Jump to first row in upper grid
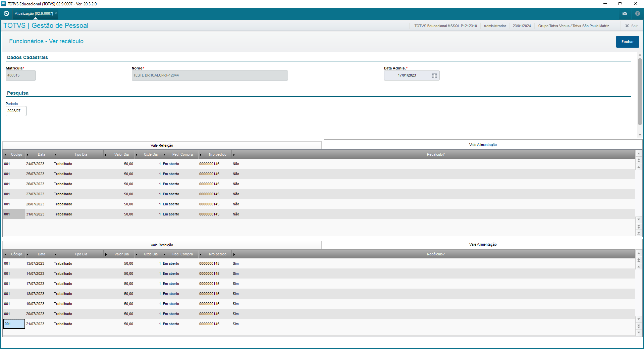Viewport: 644px width, 349px height. 639,154
